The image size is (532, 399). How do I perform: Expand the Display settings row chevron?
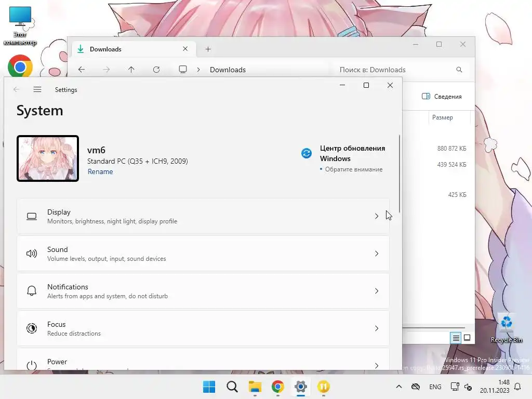(377, 217)
